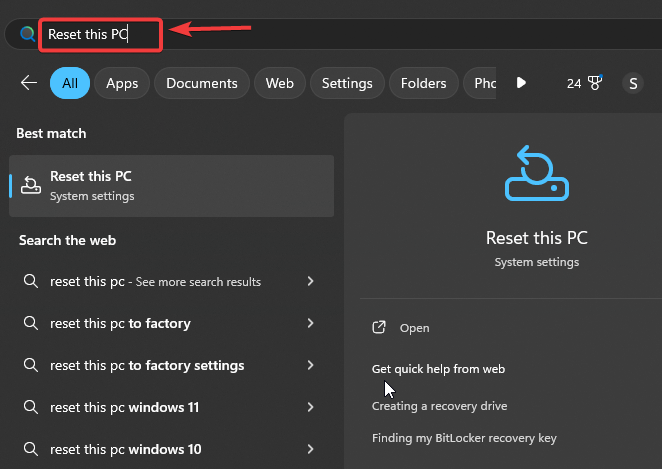Expand chevron for 'to factory settings' suggestion

tap(310, 365)
